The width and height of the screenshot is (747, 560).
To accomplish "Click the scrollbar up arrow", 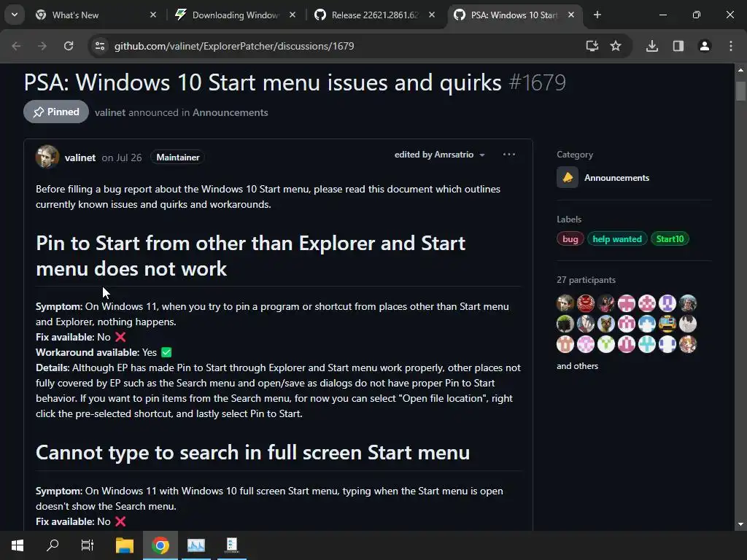I will pos(740,69).
